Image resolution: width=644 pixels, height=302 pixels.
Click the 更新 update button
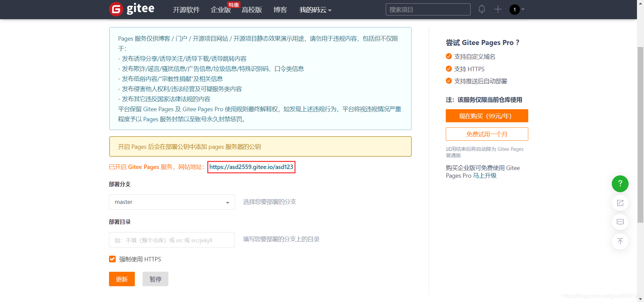pos(122,279)
